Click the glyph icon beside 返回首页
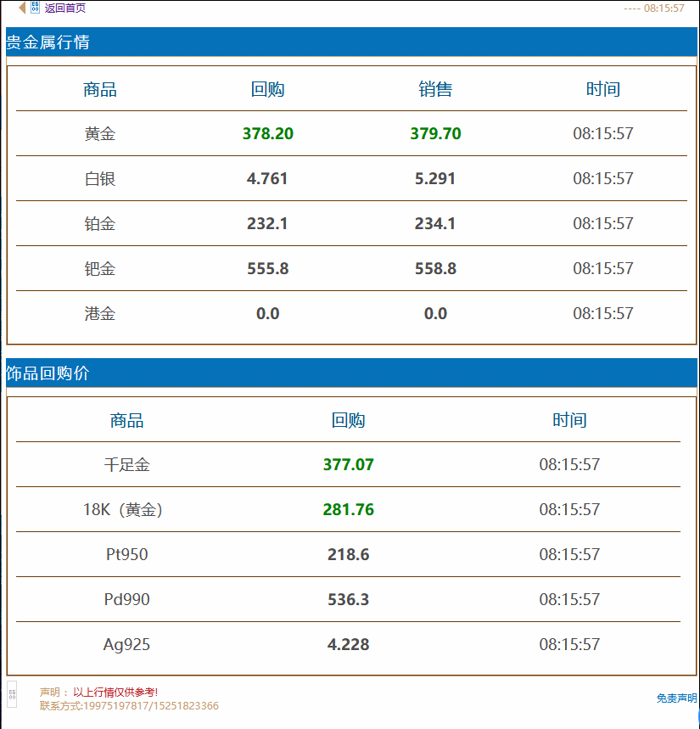Image resolution: width=700 pixels, height=729 pixels. click(x=35, y=8)
